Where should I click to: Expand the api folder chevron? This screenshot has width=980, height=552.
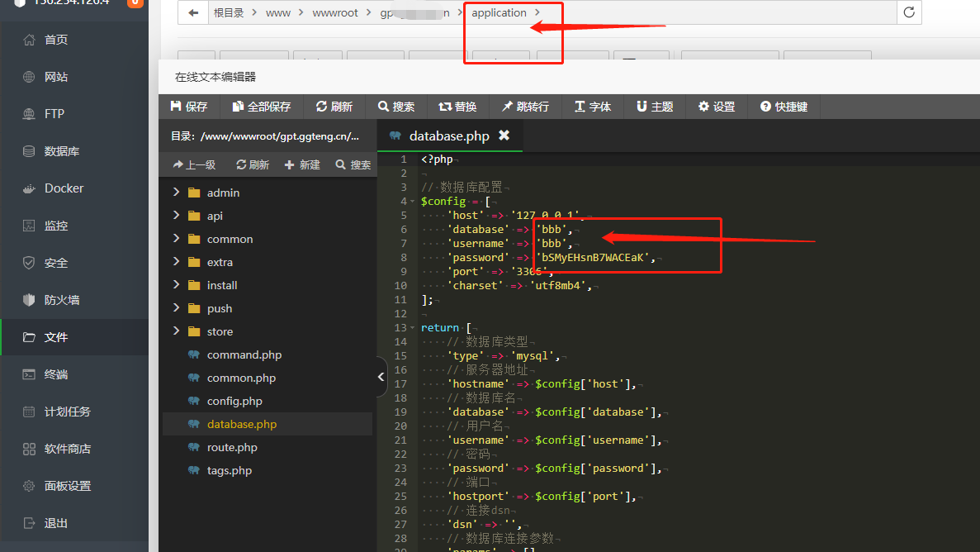coord(176,216)
